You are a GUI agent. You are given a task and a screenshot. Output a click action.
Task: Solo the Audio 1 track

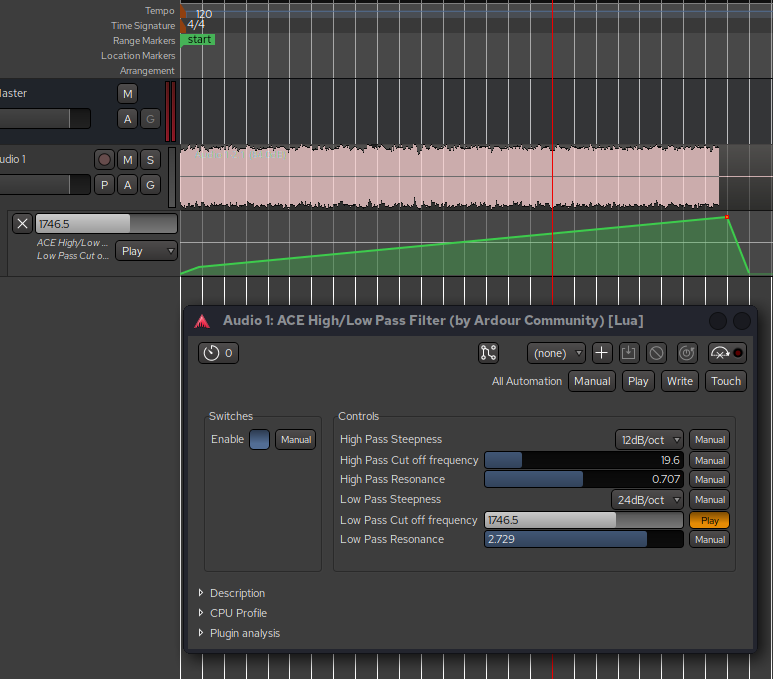pyautogui.click(x=150, y=159)
